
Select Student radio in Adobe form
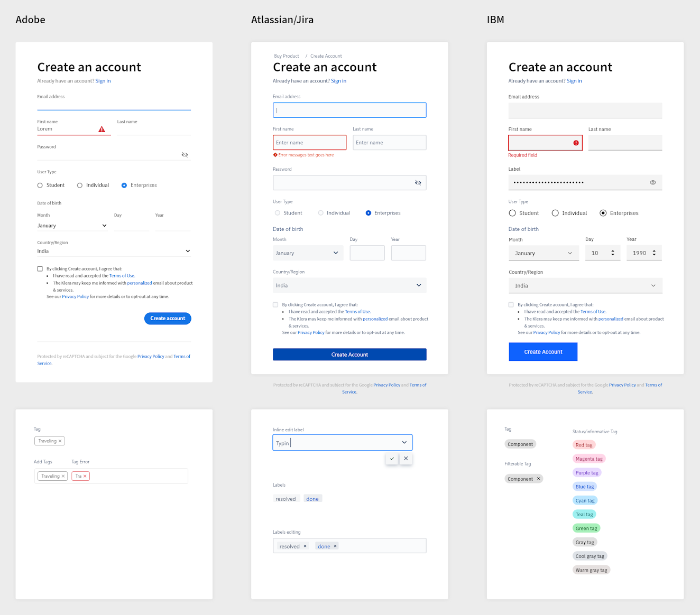40,185
